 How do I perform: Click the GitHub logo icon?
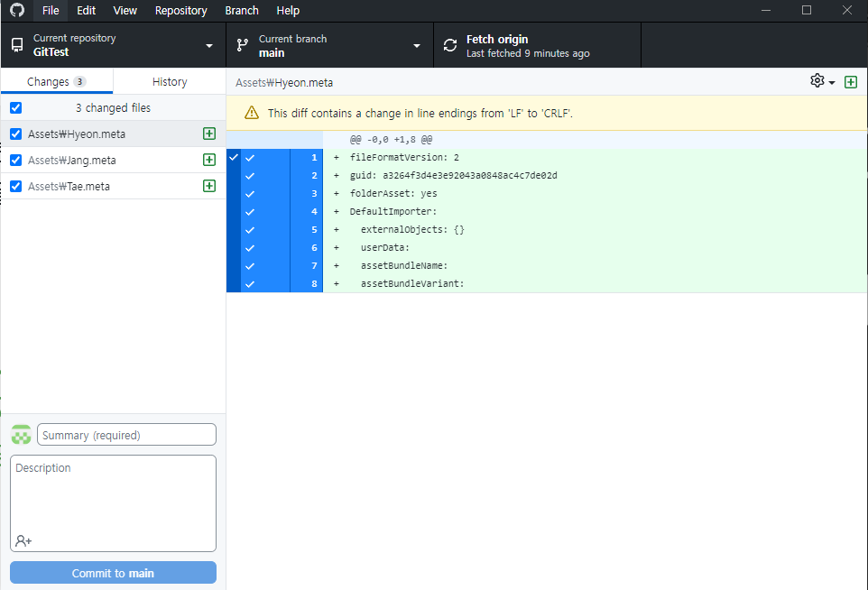pyautogui.click(x=17, y=10)
